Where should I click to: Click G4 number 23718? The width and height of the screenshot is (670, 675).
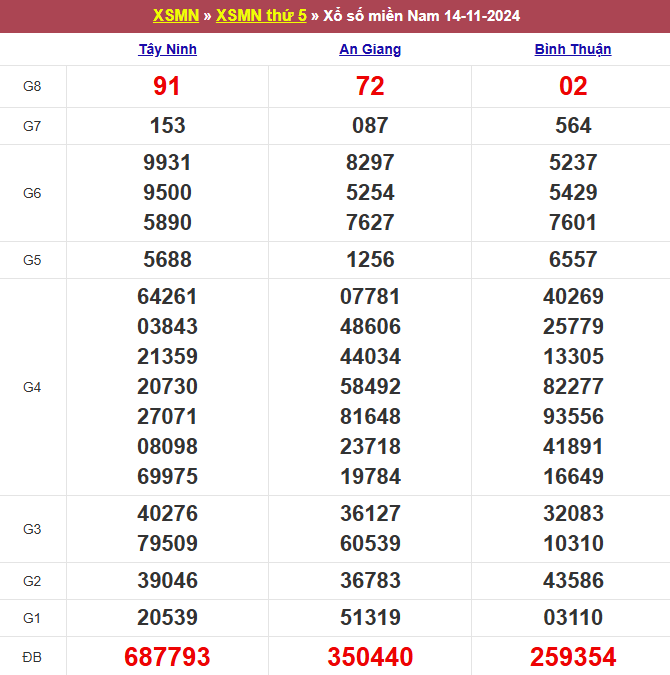pyautogui.click(x=370, y=446)
